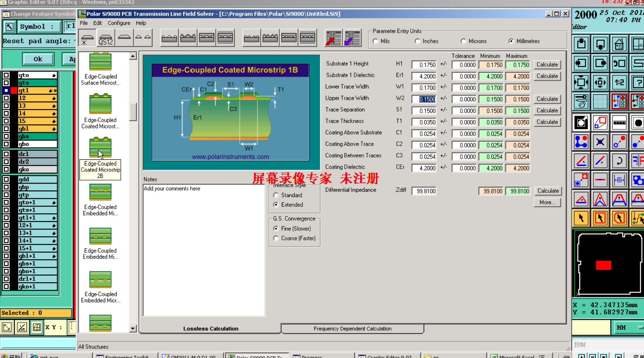Viewport: 644px width, 358px height.
Task: Select the Edge-Coupled Embedded Micr... structure thumbnail
Action: click(100, 279)
